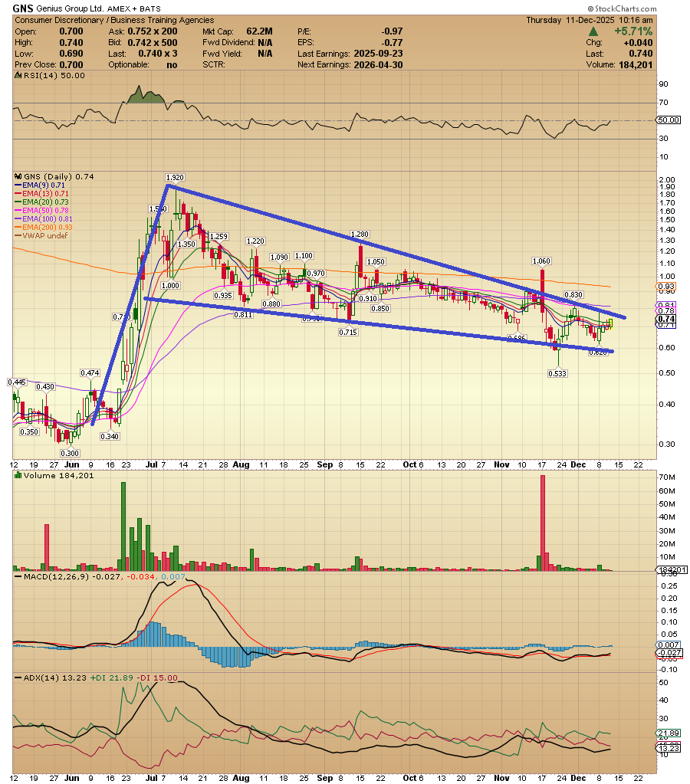
Task: Click the Prev Close value 0.700
Action: (71, 64)
